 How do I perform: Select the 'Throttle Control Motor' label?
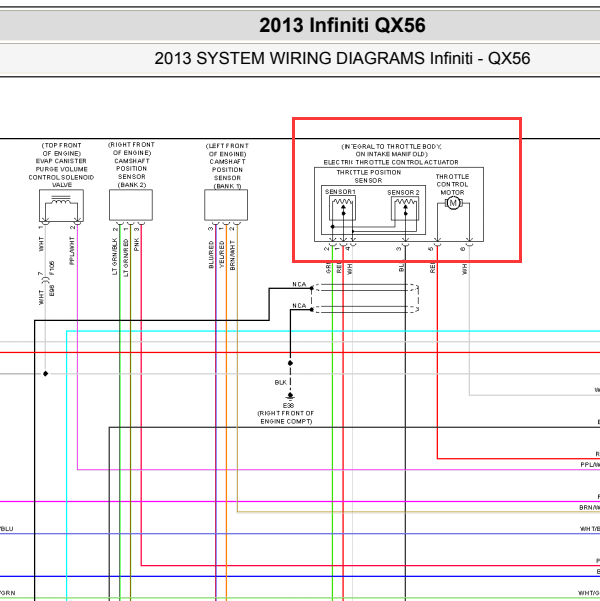(452, 184)
